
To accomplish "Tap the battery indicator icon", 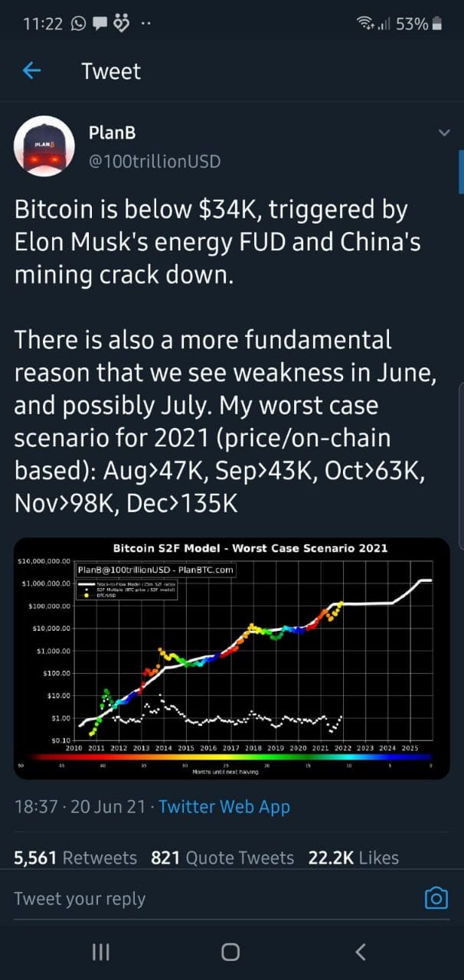I will (437, 24).
